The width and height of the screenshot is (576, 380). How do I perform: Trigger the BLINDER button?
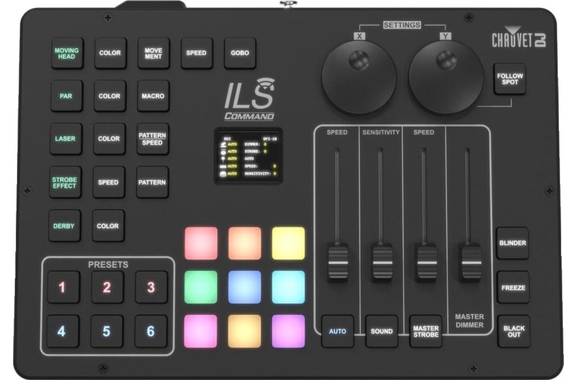pyautogui.click(x=512, y=243)
